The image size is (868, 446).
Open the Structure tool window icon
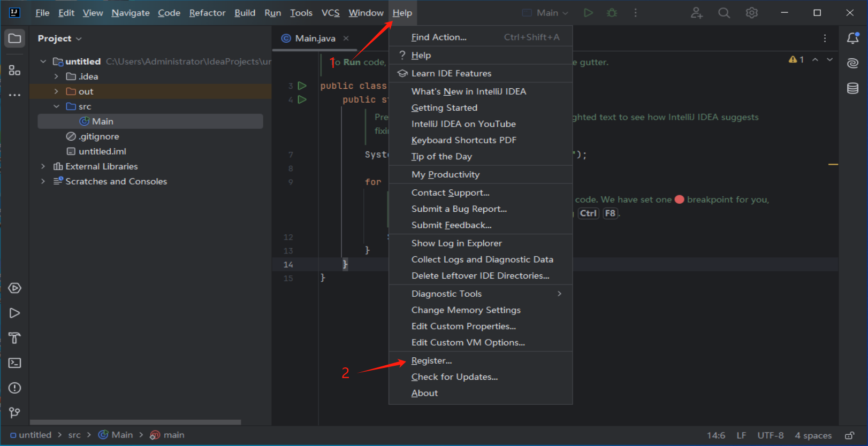pyautogui.click(x=14, y=70)
